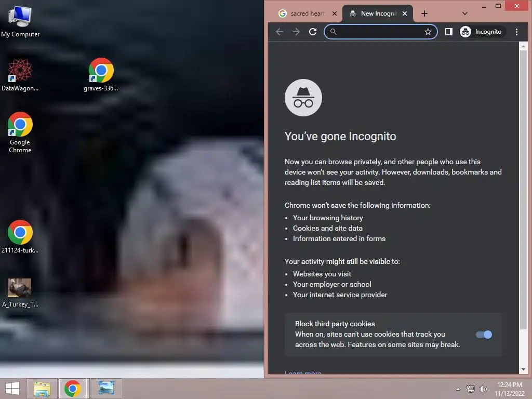The height and width of the screenshot is (399, 532).
Task: Open a new tab with the plus button
Action: point(424,14)
